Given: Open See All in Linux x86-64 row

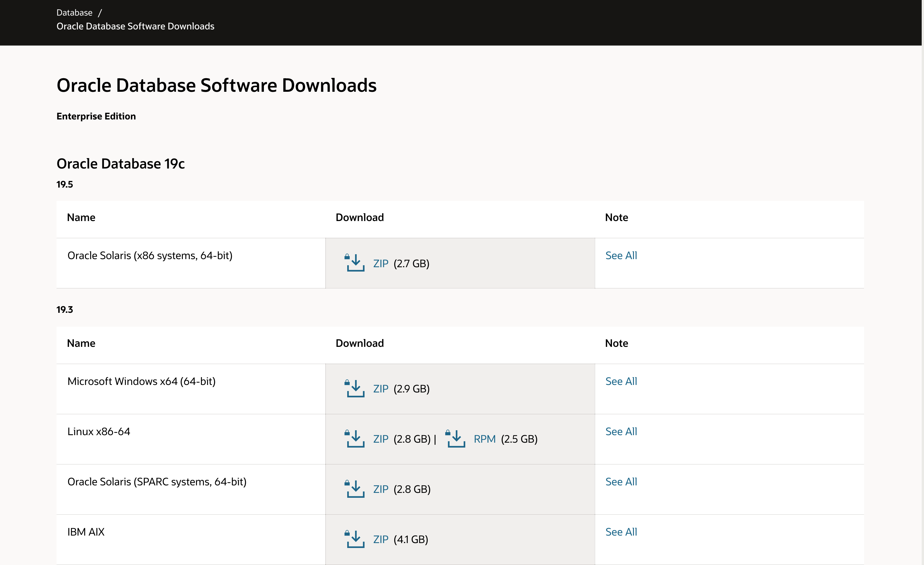Looking at the screenshot, I should [621, 431].
